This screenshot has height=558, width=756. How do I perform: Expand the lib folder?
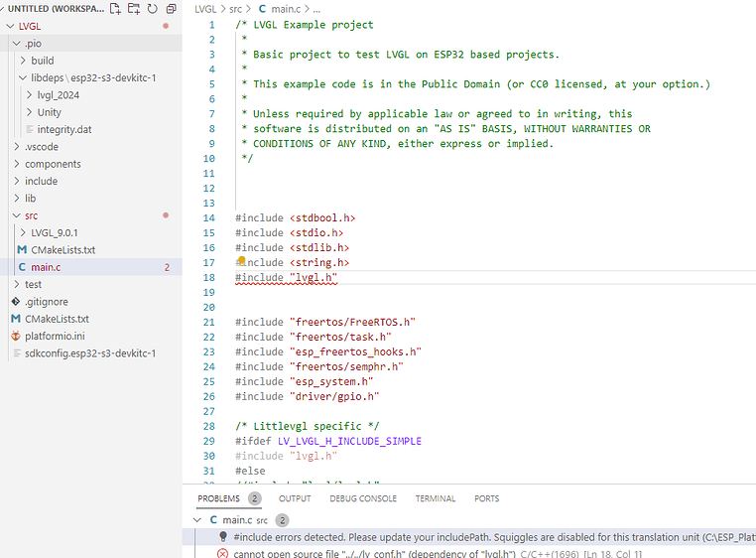(x=17, y=198)
